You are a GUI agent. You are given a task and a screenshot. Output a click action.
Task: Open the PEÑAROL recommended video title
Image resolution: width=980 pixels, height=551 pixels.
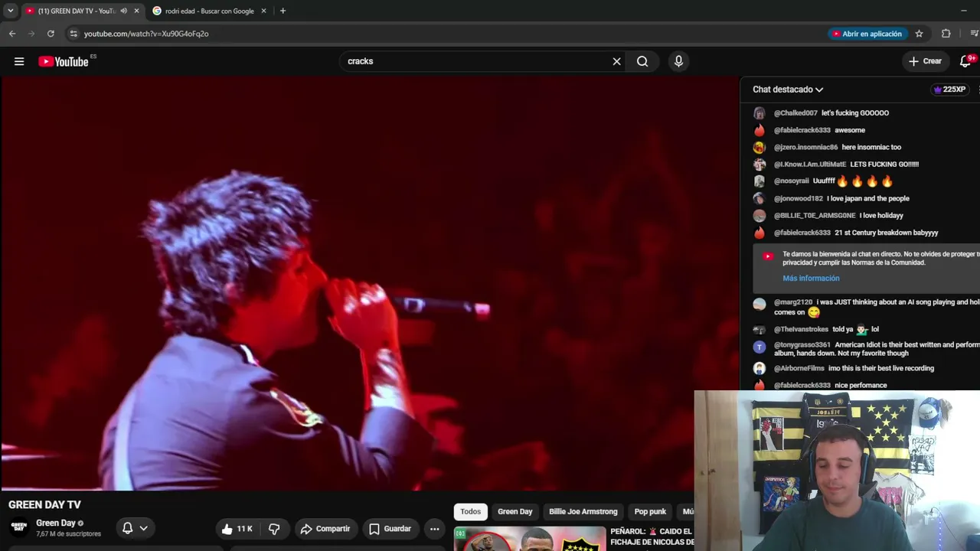point(652,537)
